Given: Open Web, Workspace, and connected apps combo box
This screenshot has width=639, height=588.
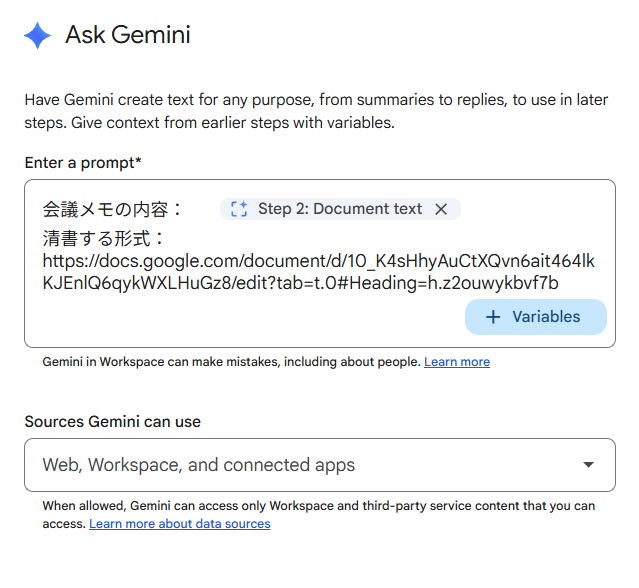Looking at the screenshot, I should tap(300, 465).
